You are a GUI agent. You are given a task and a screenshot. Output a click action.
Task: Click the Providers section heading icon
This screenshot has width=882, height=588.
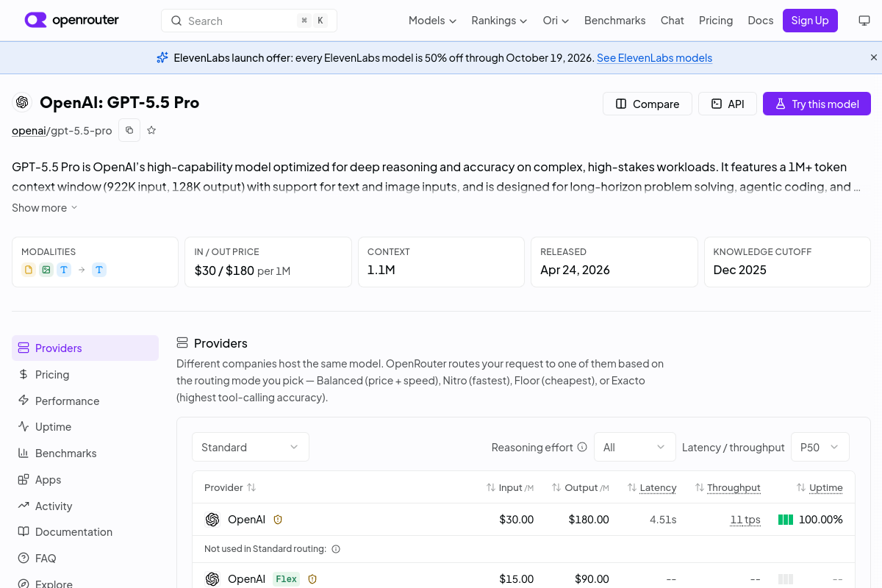(182, 343)
